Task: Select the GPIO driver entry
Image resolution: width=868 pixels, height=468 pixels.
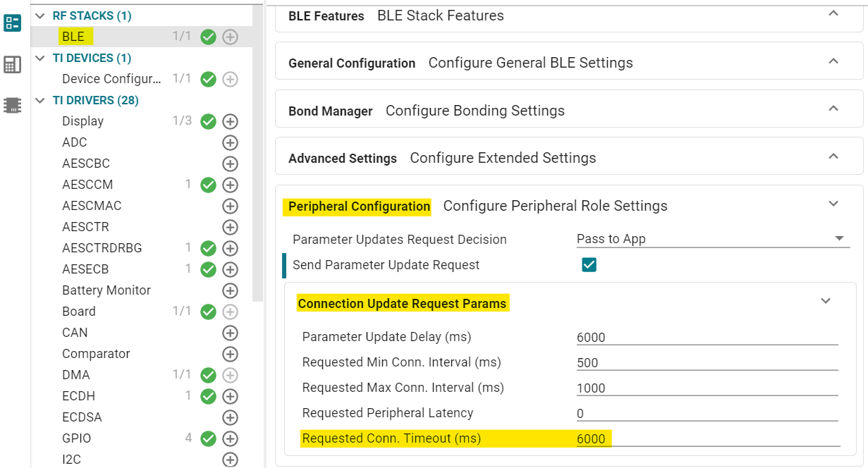Action: pos(76,438)
